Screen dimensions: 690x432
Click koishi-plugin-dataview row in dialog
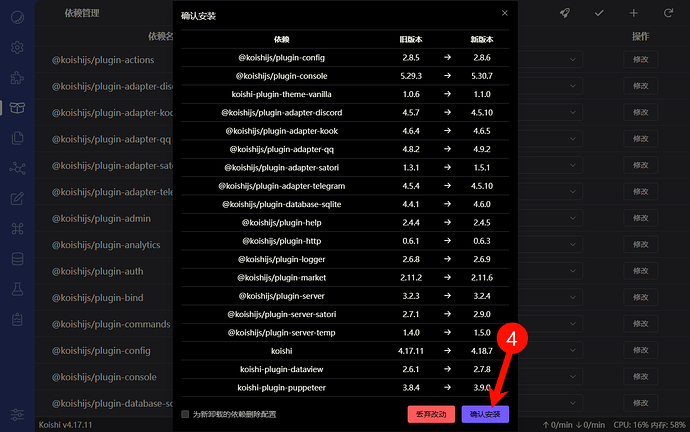coord(345,369)
